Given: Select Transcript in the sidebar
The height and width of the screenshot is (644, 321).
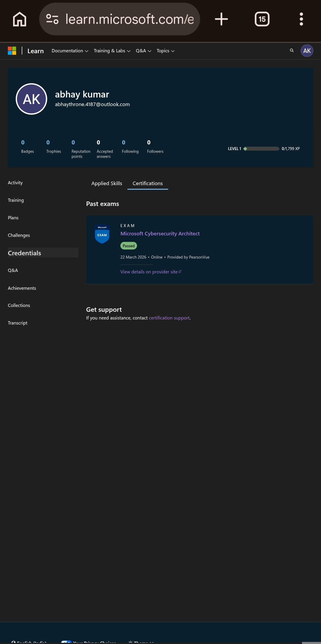Looking at the screenshot, I should tap(18, 323).
